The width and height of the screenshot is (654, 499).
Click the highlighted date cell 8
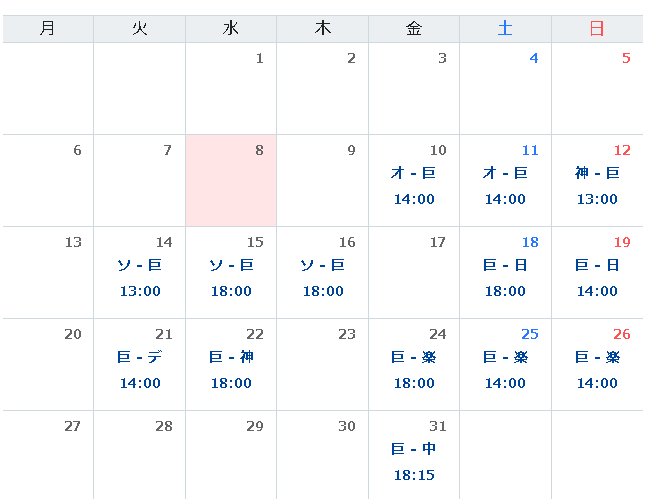pyautogui.click(x=231, y=180)
